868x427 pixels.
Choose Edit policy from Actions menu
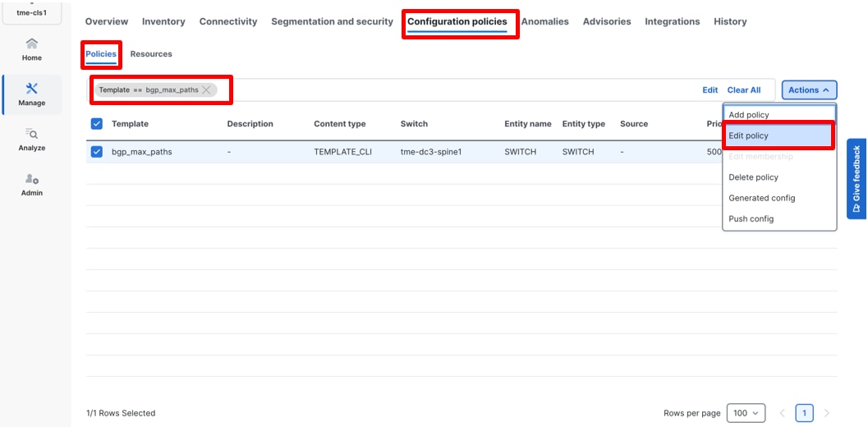(x=779, y=135)
